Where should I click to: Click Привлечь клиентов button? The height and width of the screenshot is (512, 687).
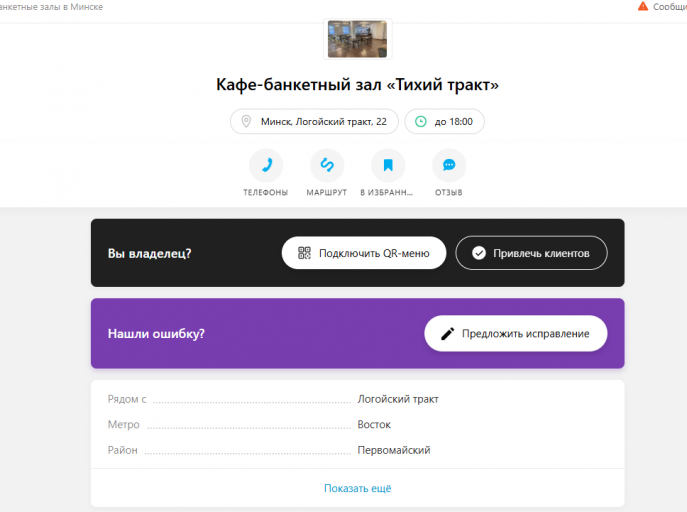(531, 253)
